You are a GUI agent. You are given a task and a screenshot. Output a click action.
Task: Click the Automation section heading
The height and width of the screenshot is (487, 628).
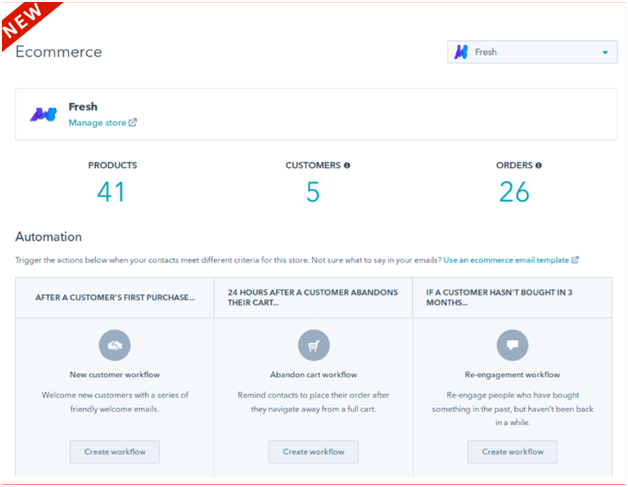coord(48,237)
